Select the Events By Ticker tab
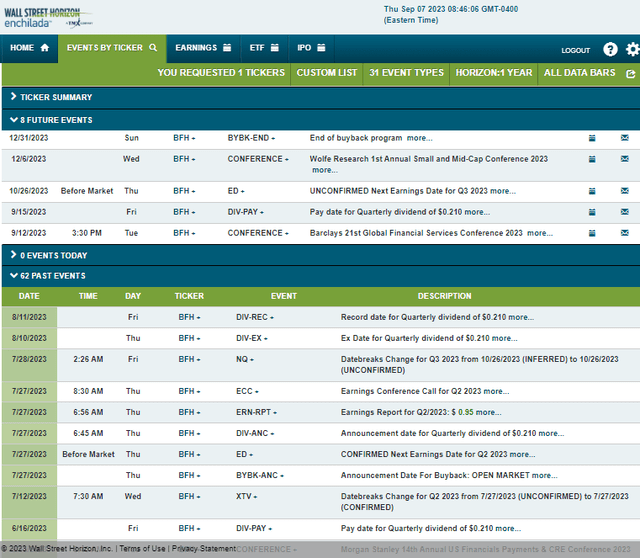The height and width of the screenshot is (558, 640). [x=112, y=48]
